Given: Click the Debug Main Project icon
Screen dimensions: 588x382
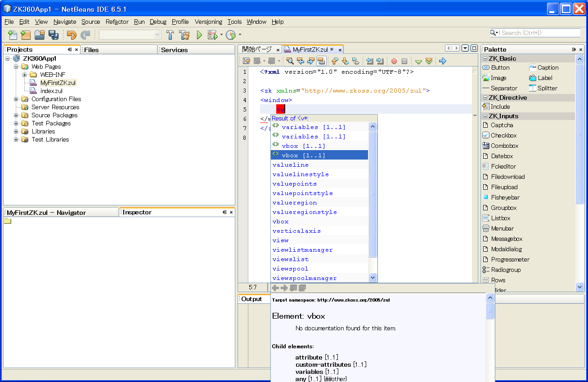Looking at the screenshot, I should pyautogui.click(x=212, y=35).
